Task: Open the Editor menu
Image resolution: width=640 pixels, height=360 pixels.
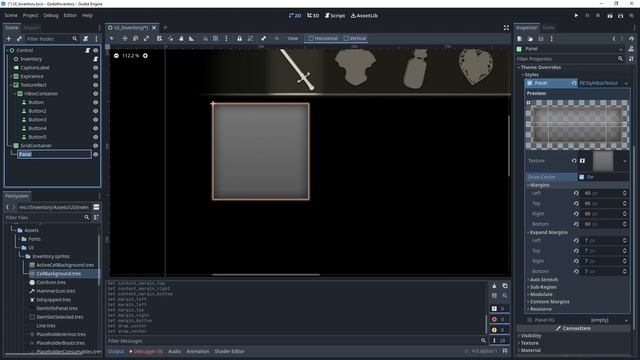Action: coord(70,16)
